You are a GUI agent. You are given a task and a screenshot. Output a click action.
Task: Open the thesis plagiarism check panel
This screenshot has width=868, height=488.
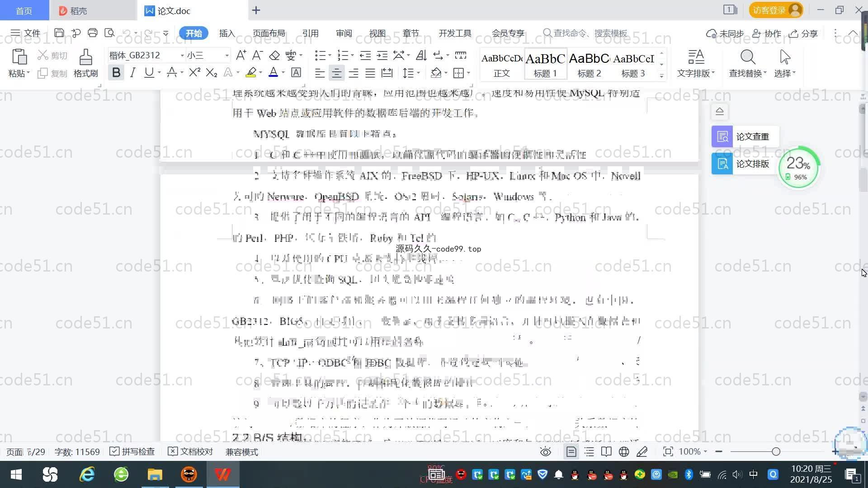[x=745, y=136]
